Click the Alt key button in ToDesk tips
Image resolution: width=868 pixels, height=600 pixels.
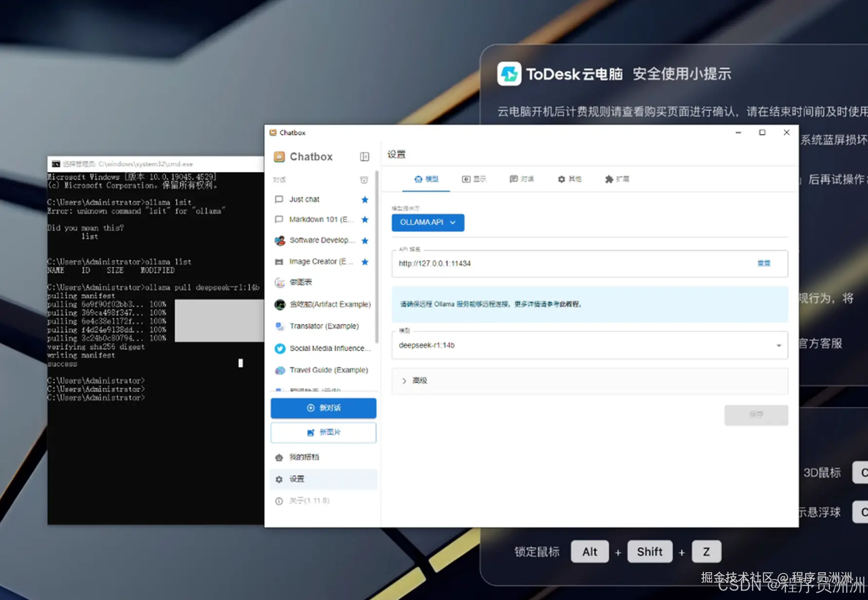click(589, 552)
